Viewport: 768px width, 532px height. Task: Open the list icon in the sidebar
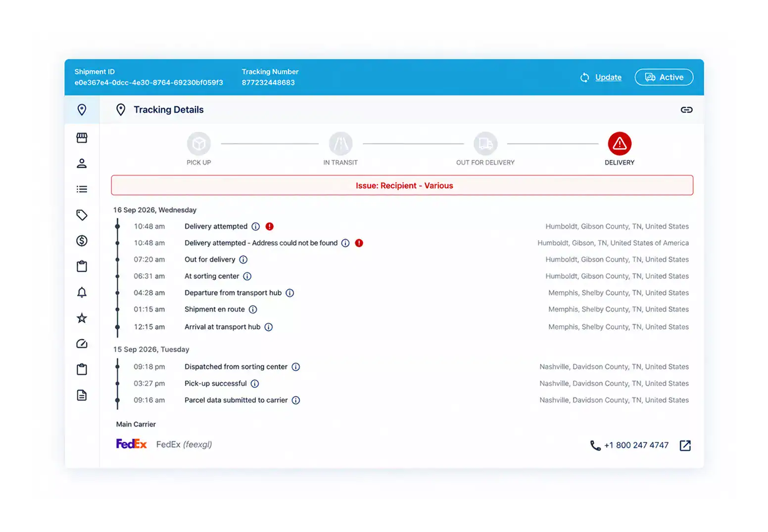coord(82,189)
